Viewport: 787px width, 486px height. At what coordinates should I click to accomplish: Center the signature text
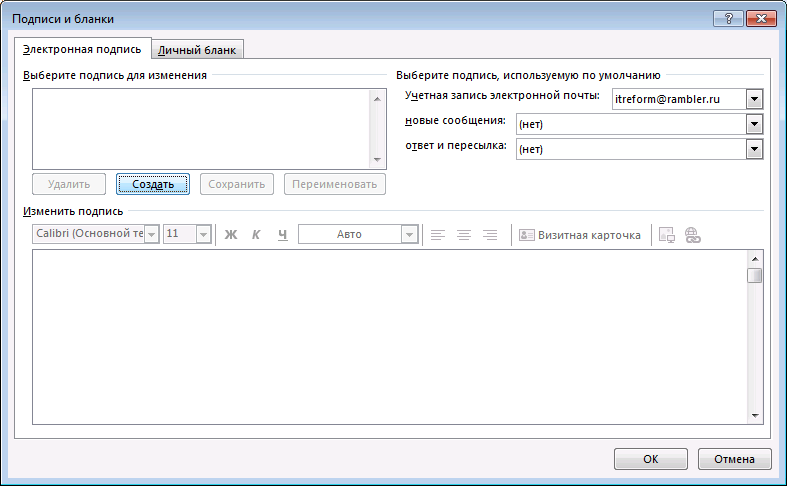point(464,234)
